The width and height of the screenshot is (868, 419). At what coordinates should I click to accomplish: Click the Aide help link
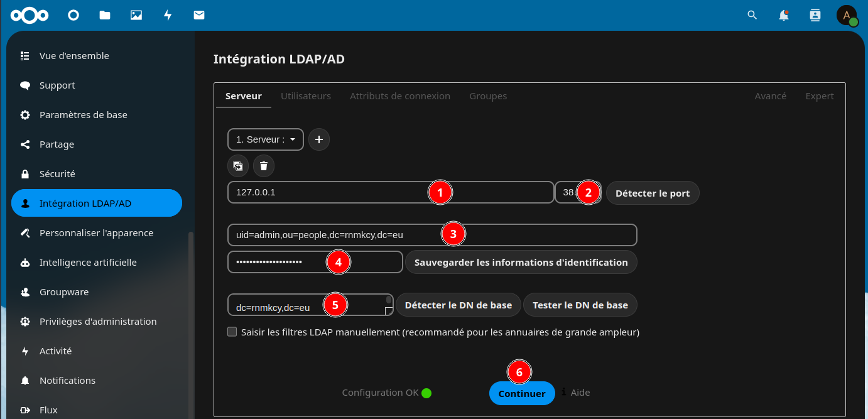(x=580, y=393)
